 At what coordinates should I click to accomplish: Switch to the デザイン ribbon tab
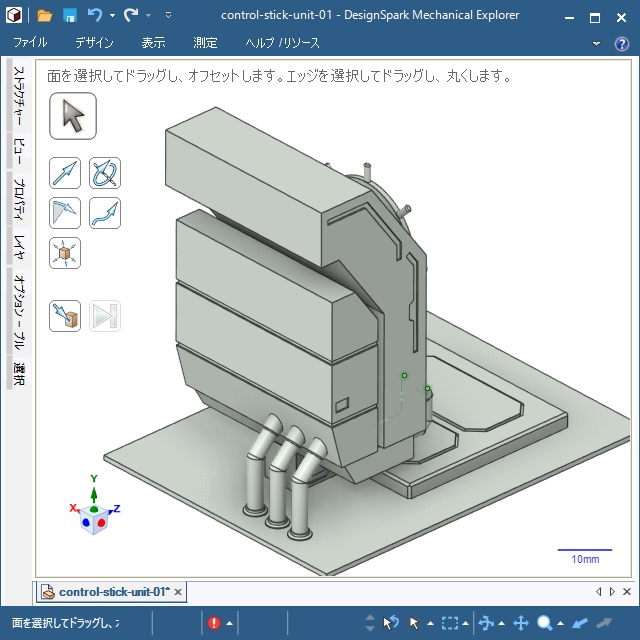(94, 43)
